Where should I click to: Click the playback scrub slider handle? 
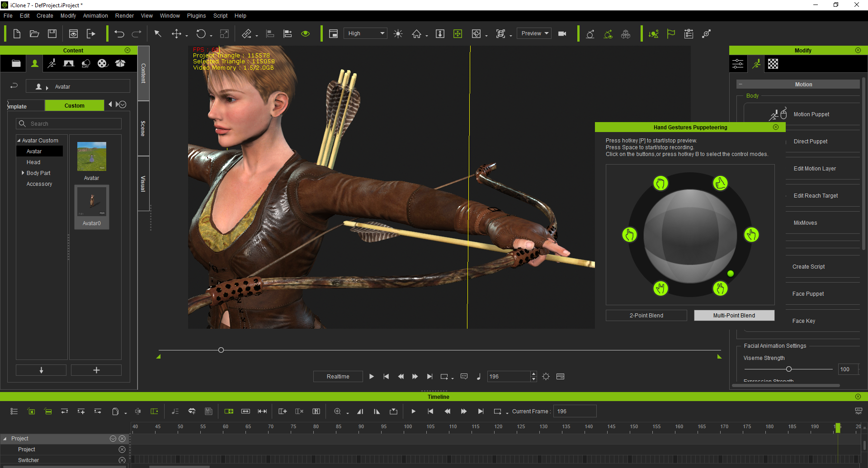pyautogui.click(x=221, y=350)
